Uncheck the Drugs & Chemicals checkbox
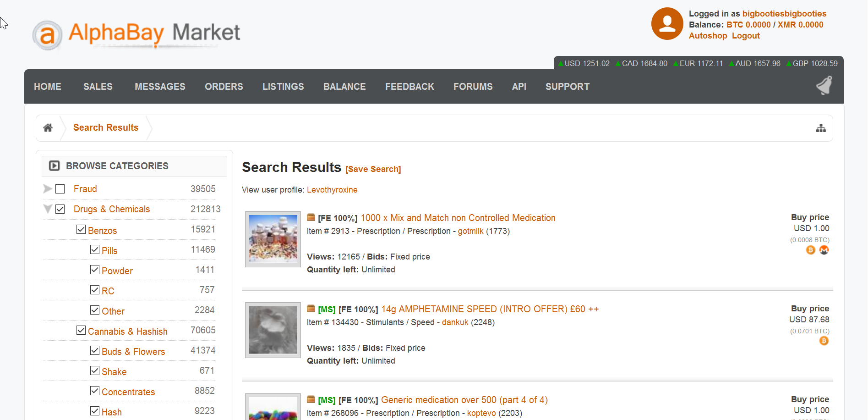Viewport: 868px width, 420px height. (x=60, y=209)
